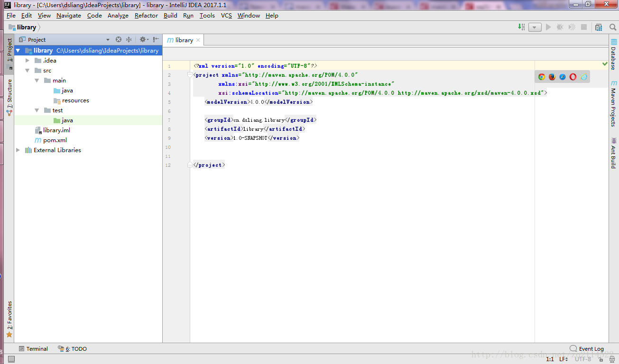This screenshot has height=364, width=619.
Task: Close the library editor tab
Action: (x=198, y=40)
